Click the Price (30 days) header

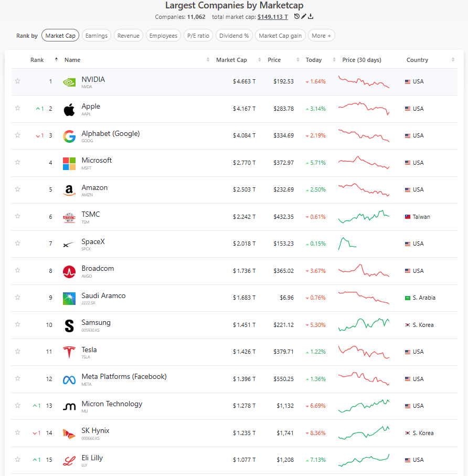pyautogui.click(x=361, y=60)
